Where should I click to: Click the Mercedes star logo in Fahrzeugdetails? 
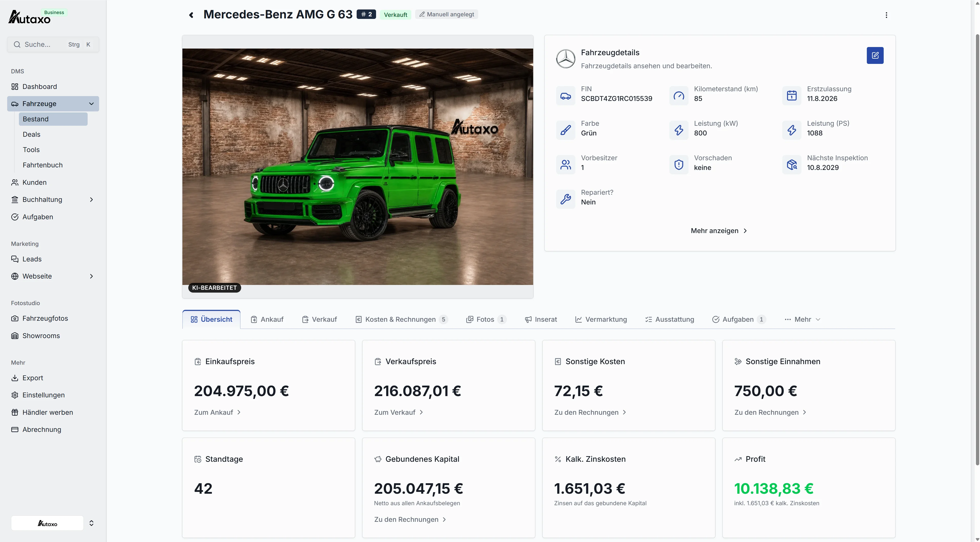point(566,59)
